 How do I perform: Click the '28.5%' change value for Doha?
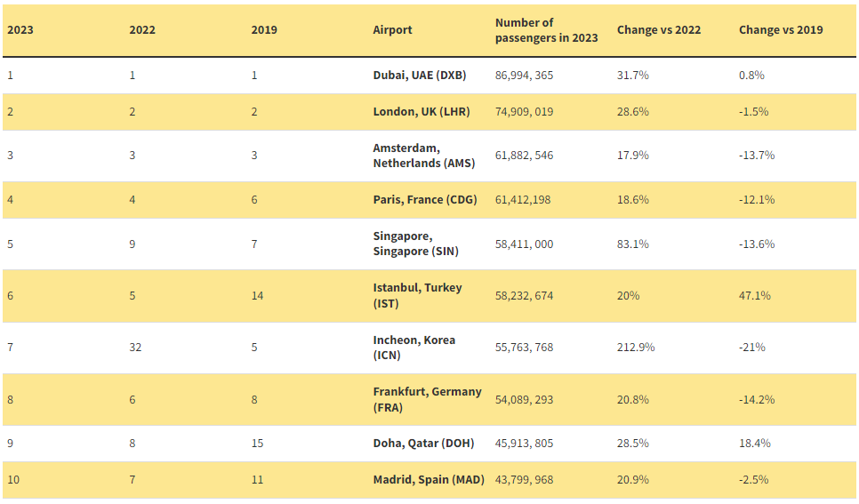[x=633, y=444]
